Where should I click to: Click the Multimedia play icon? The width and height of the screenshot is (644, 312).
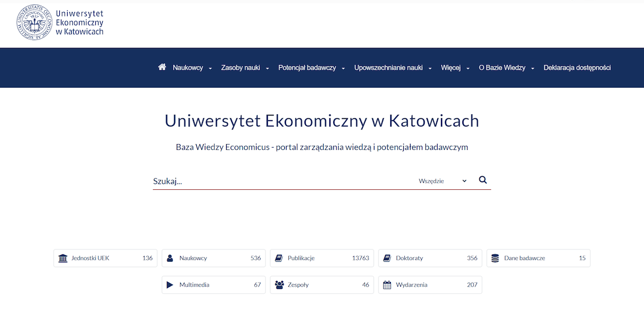click(170, 284)
